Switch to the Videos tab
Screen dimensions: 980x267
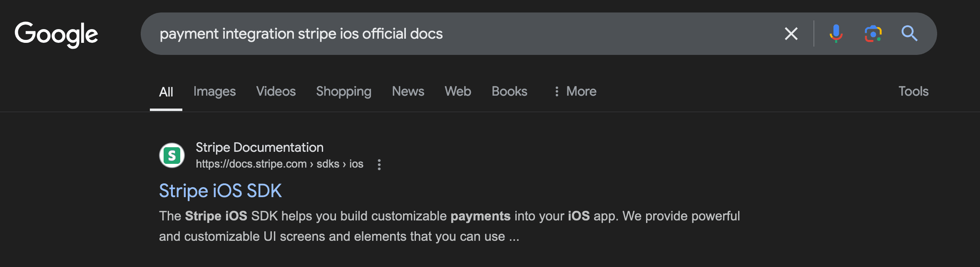276,91
